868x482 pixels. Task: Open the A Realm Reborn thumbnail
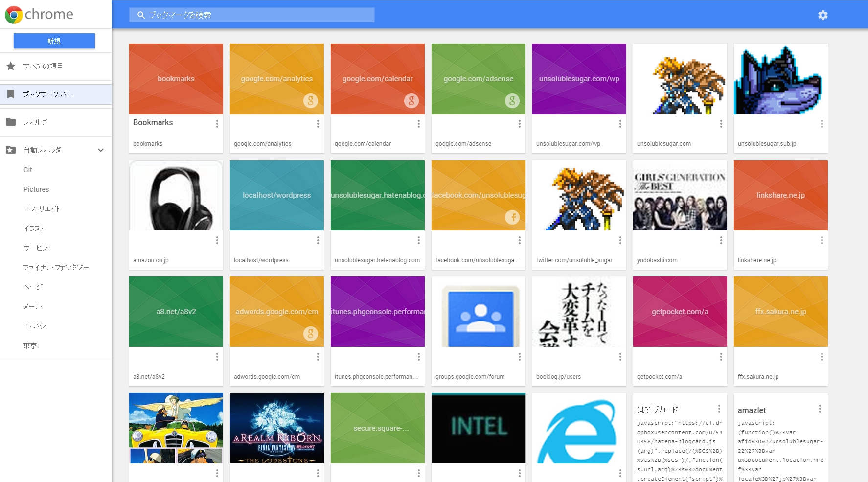(x=277, y=428)
